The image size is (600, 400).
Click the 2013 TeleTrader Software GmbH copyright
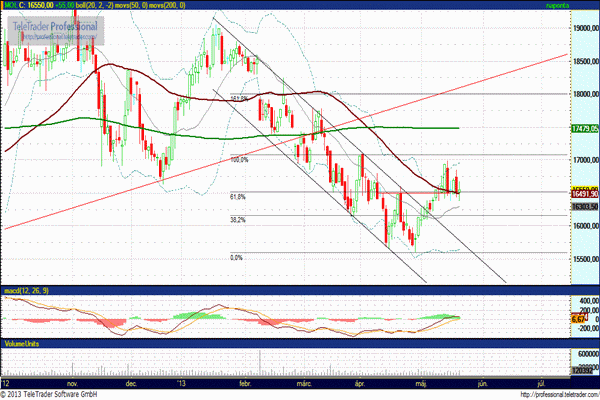pos(49,394)
